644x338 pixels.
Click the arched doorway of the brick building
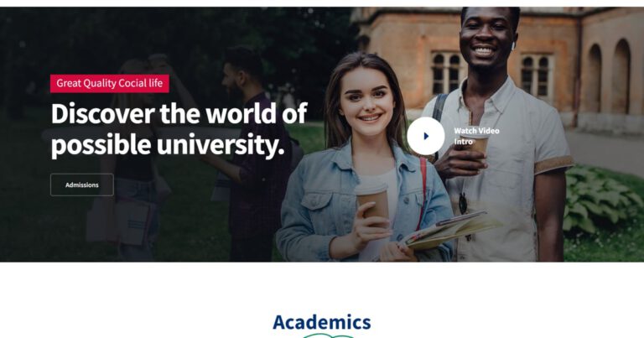point(621,77)
